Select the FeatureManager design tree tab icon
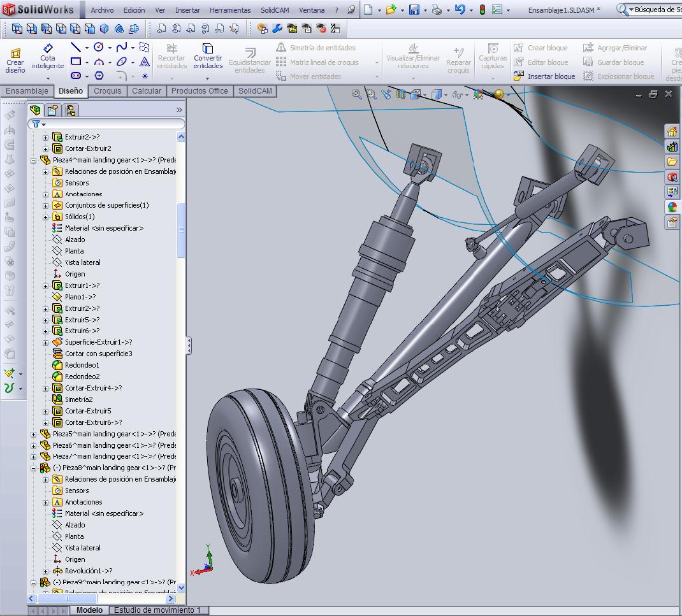 [x=36, y=110]
